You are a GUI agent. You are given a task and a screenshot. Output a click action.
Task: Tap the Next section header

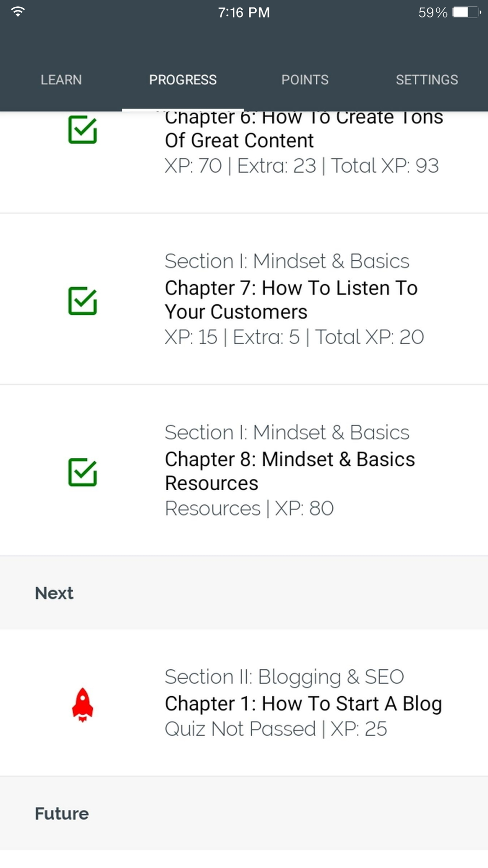(x=54, y=593)
